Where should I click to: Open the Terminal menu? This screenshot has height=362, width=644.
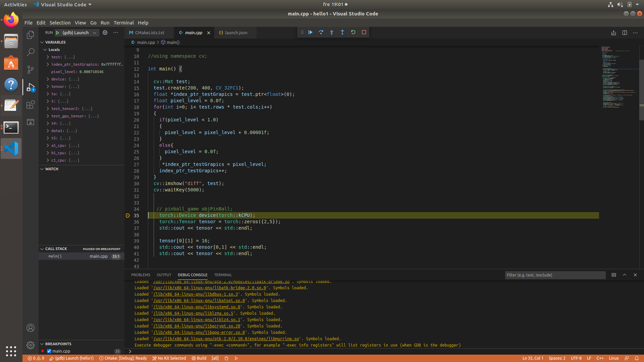(123, 22)
